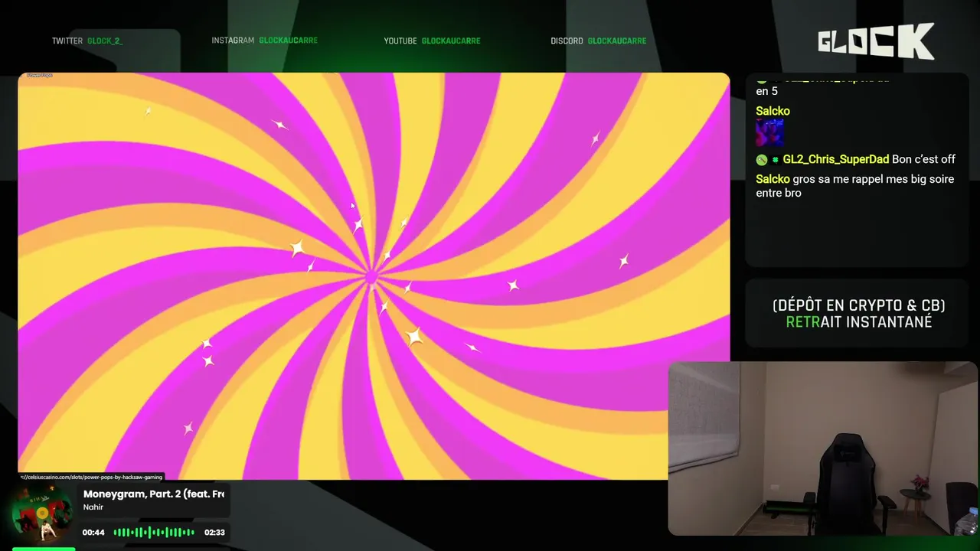Click the artist name Nahir

point(93,507)
